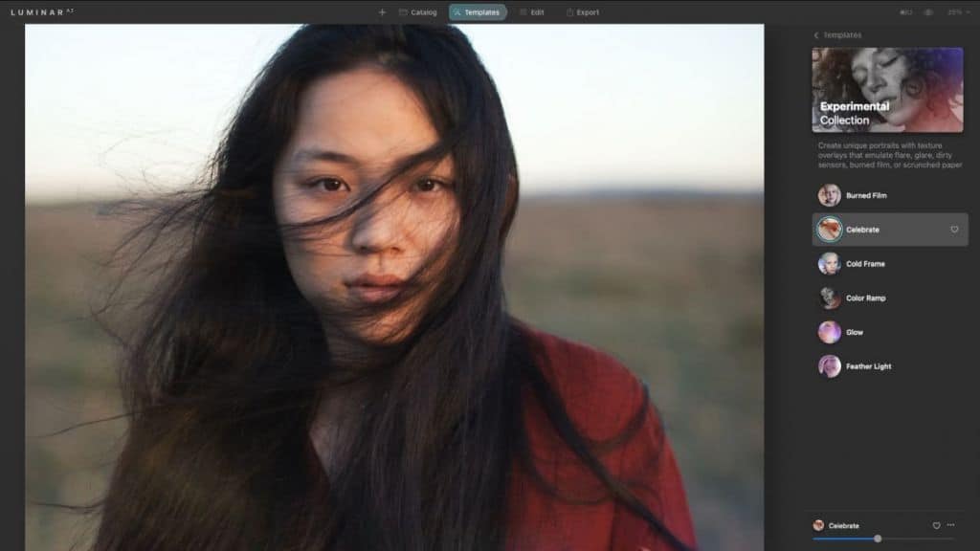Favorite Celebrate using the heart in the list row

[954, 230]
